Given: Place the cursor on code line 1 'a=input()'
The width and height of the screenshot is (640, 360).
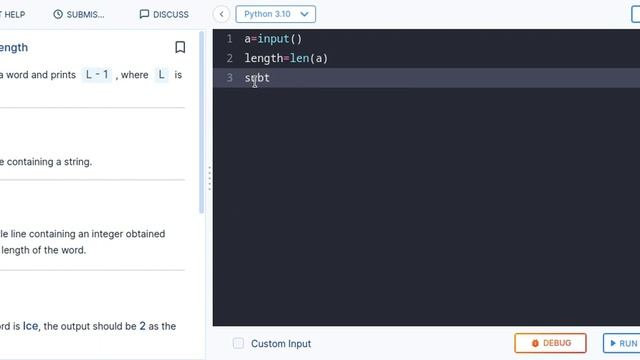Looking at the screenshot, I should (273, 39).
